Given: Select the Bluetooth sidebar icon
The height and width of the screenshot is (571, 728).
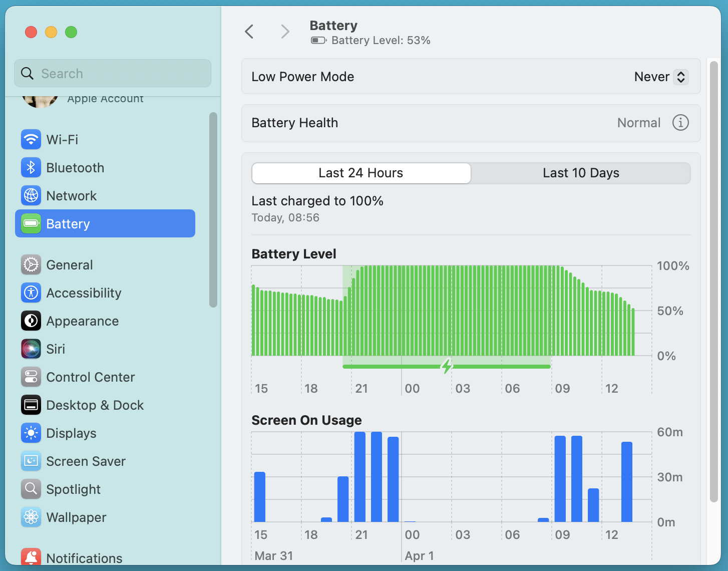Looking at the screenshot, I should pos(31,167).
